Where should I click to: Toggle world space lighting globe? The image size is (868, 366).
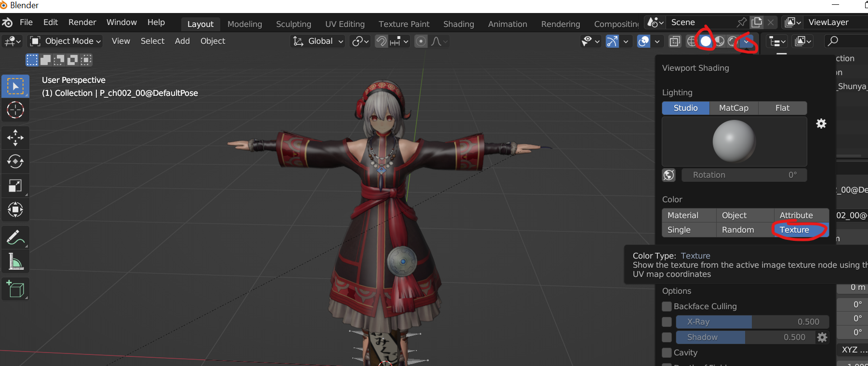(x=669, y=175)
